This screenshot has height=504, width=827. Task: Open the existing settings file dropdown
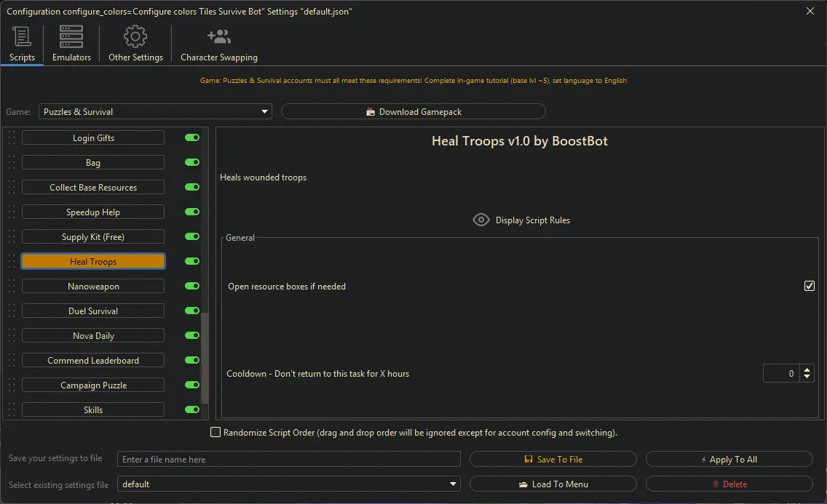pyautogui.click(x=454, y=484)
